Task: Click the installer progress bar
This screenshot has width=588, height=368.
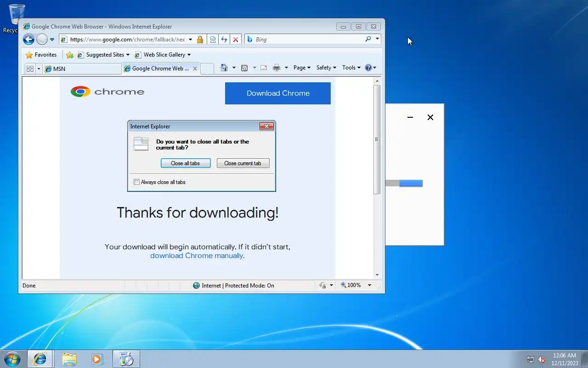Action: 404,183
